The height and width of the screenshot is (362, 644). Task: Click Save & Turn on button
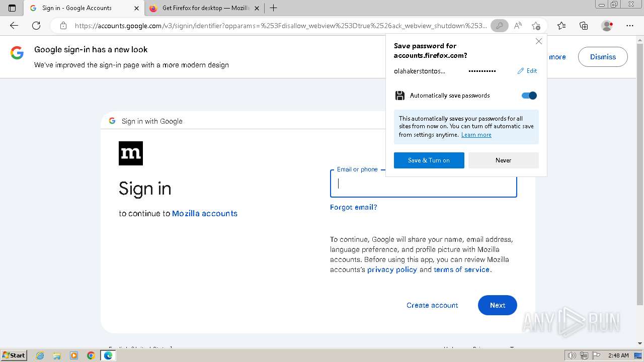429,160
